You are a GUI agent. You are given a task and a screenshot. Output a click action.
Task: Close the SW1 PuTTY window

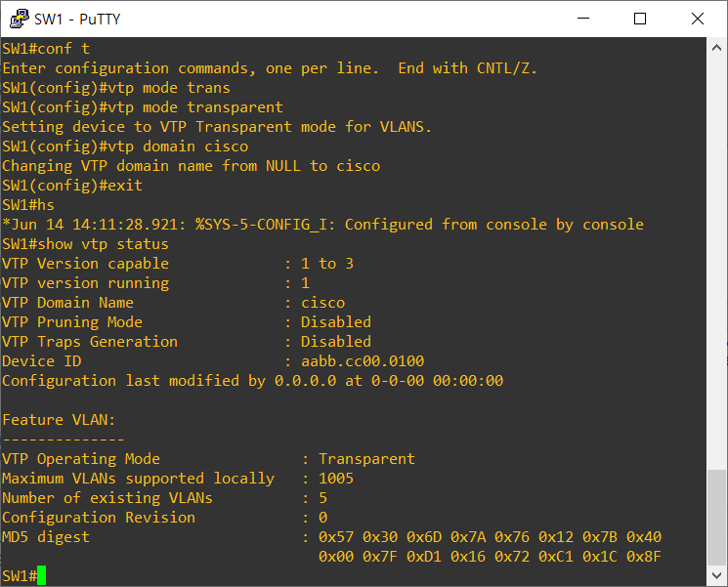pyautogui.click(x=698, y=19)
